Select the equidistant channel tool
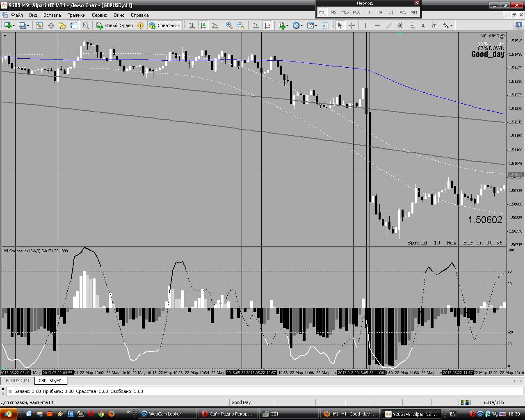The height and width of the screenshot is (420, 525). (x=400, y=25)
